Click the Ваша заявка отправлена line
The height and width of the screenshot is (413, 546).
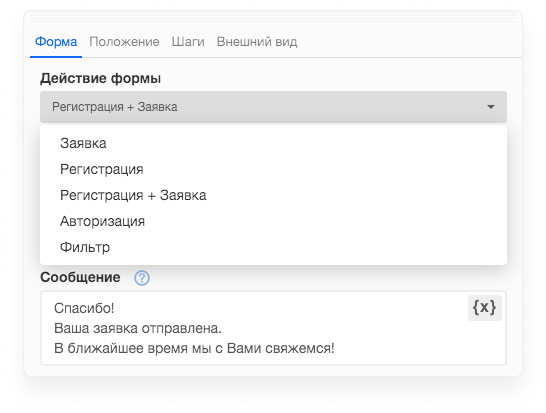138,328
